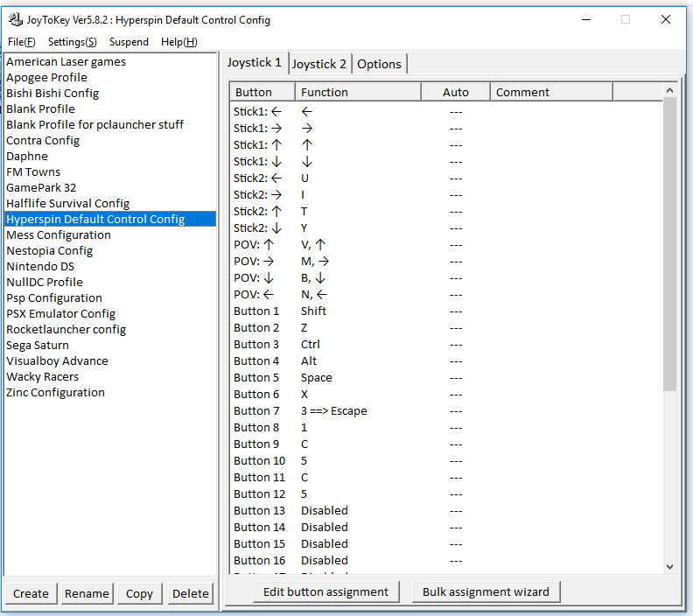
Task: Select the Mess Configuration profile
Action: click(x=110, y=235)
